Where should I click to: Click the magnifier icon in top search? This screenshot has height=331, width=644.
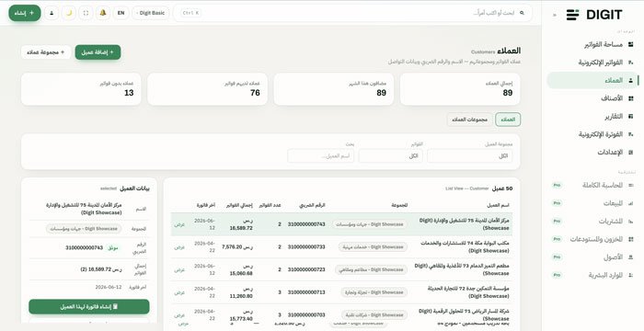coord(522,13)
